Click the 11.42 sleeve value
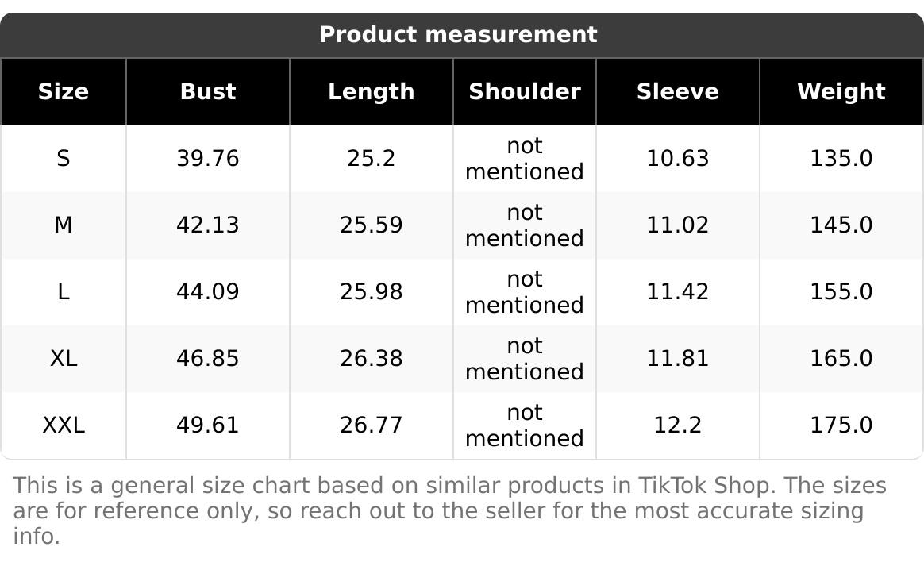The width and height of the screenshot is (924, 562). tap(677, 292)
